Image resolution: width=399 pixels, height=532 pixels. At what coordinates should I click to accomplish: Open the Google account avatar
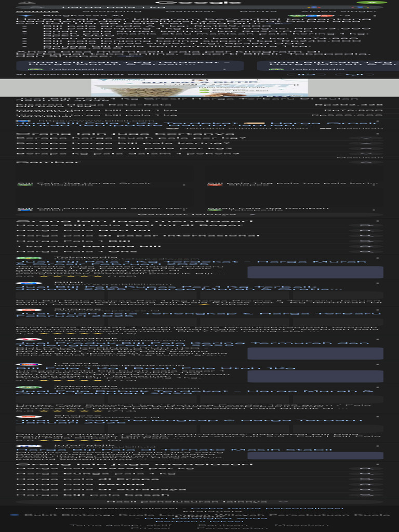click(372, 2)
